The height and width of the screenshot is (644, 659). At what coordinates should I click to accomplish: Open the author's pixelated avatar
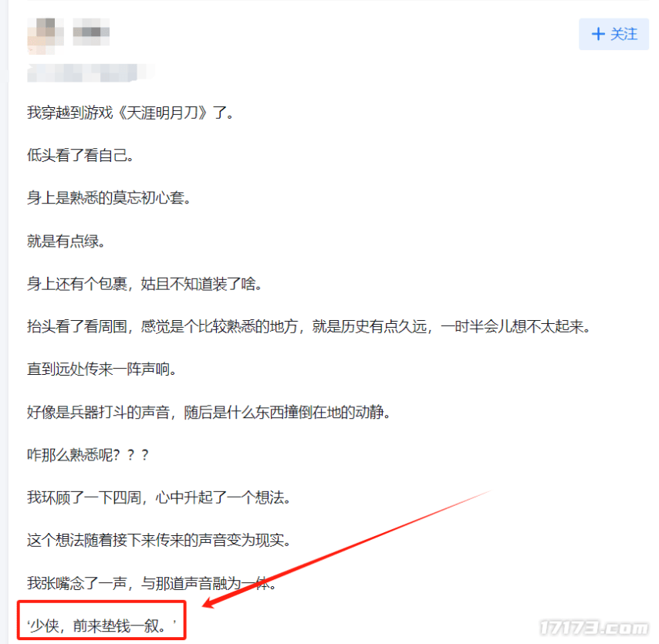tap(46, 36)
